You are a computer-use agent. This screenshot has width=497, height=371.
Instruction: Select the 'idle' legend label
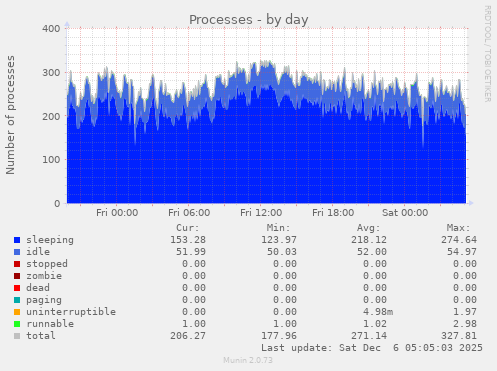[x=38, y=252]
